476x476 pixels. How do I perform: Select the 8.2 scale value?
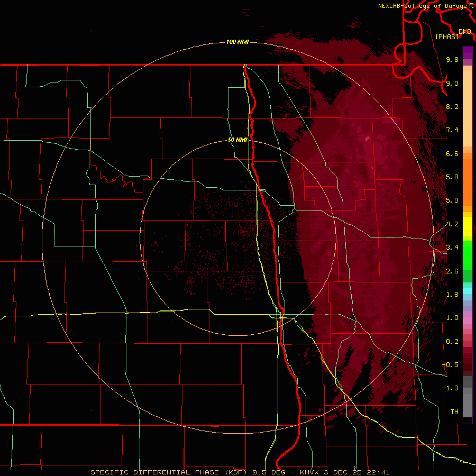[452, 106]
